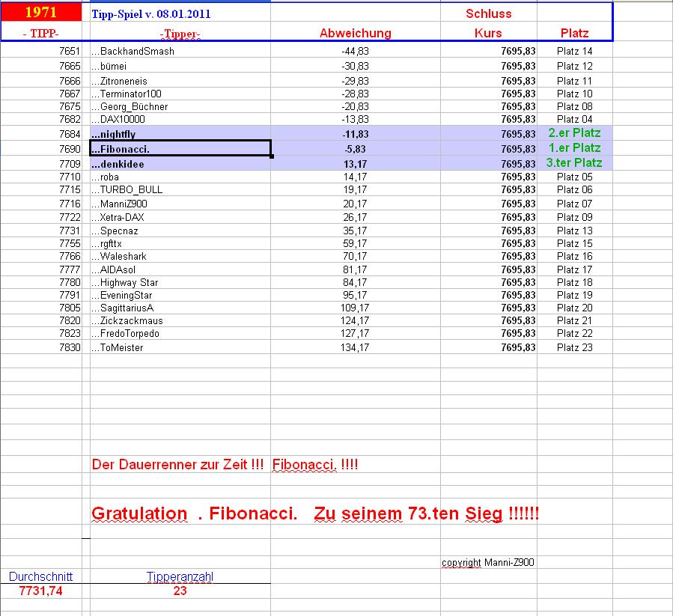The width and height of the screenshot is (673, 616).
Task: Select the Platz column header
Action: click(x=574, y=33)
